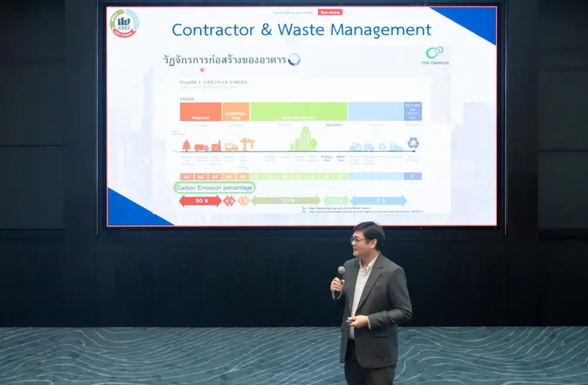This screenshot has height=385, width=588.
Task: Click the red delivery truck icon
Action: point(201,147)
